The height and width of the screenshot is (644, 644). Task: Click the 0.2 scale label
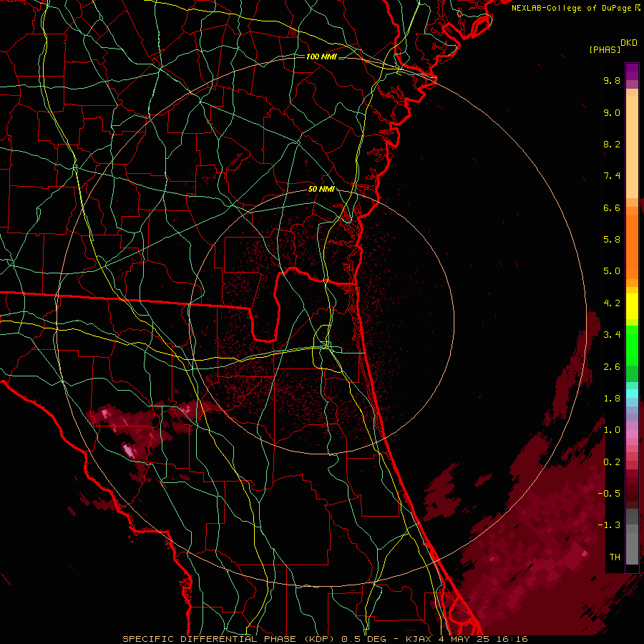[612, 462]
